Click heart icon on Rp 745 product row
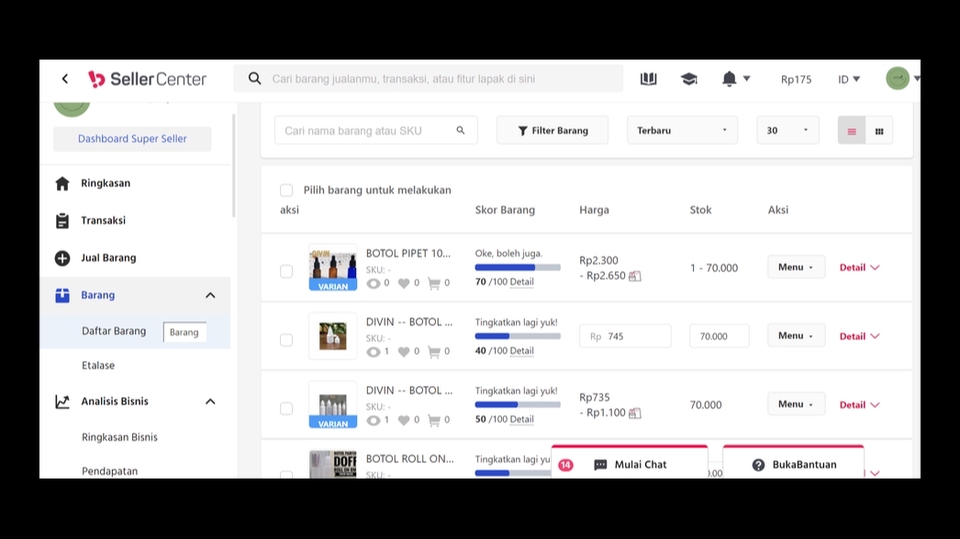The width and height of the screenshot is (960, 539). [x=403, y=352]
